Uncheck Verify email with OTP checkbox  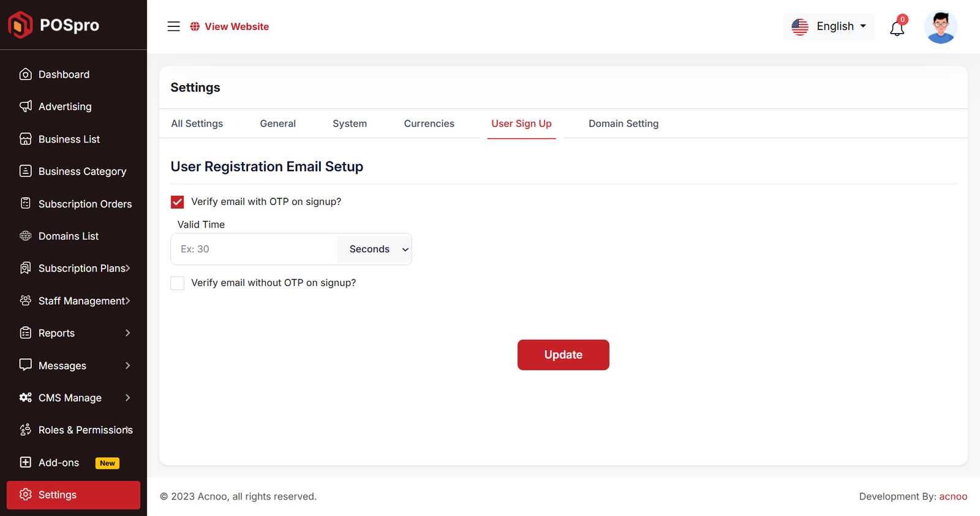pos(178,202)
